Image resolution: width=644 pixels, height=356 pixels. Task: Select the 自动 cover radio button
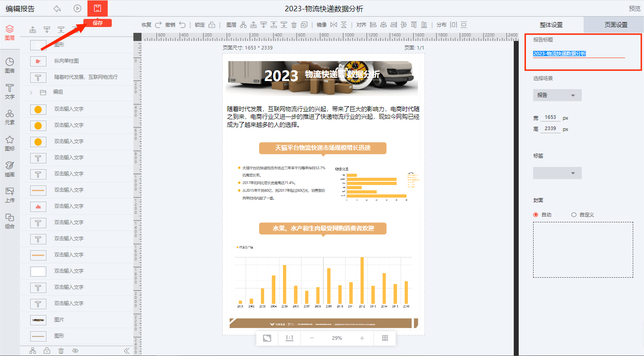(536, 215)
